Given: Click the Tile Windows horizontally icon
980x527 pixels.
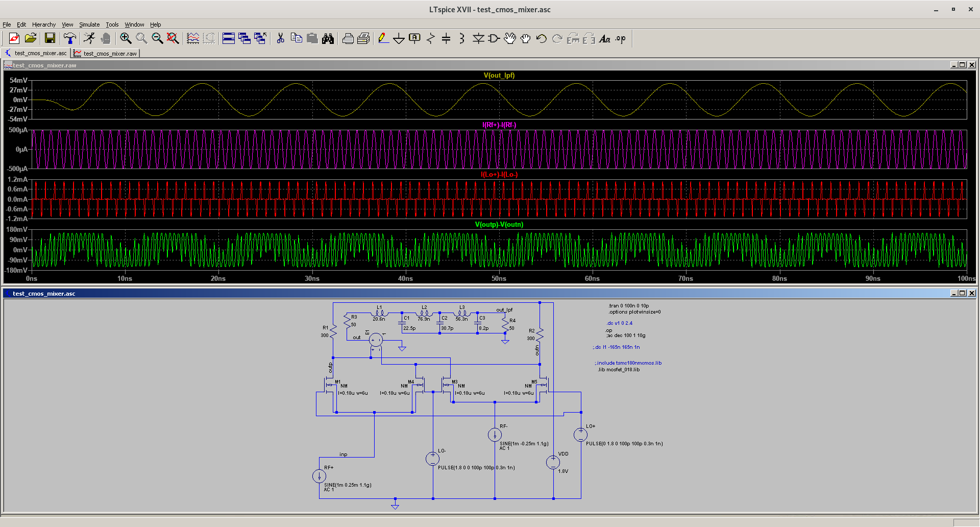Looking at the screenshot, I should click(228, 38).
